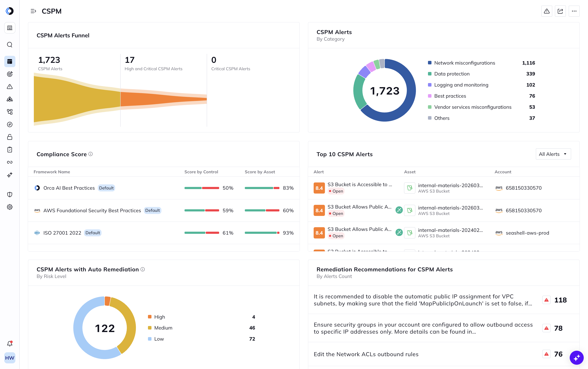Open the AI sparkle icon in the sidebar
The image size is (588, 369).
pyautogui.click(x=10, y=175)
